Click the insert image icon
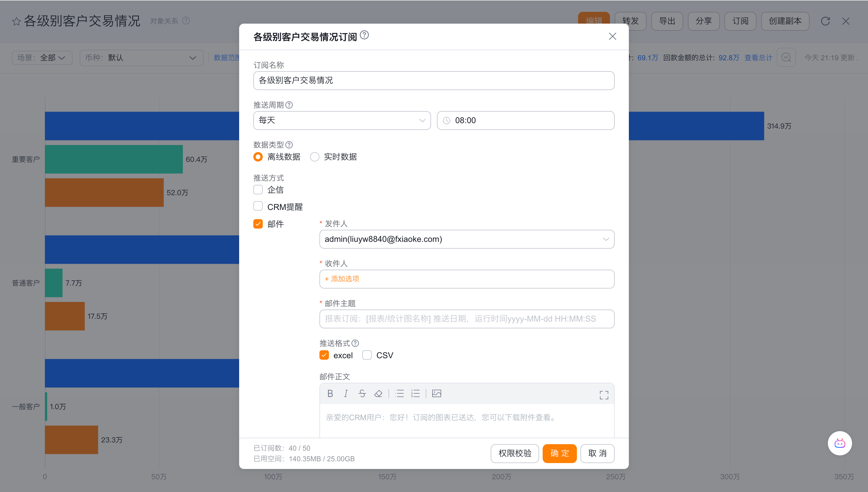The image size is (868, 492). [x=437, y=394]
